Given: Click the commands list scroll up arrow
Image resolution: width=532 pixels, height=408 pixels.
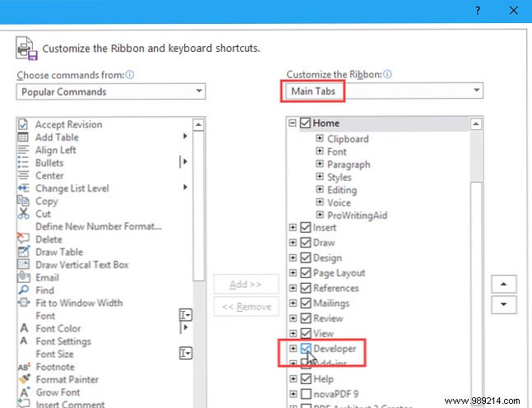Looking at the screenshot, I should (198, 124).
